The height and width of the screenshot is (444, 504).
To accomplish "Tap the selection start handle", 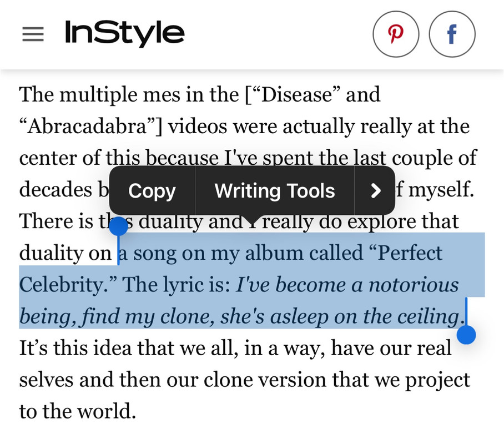I will pos(119,226).
